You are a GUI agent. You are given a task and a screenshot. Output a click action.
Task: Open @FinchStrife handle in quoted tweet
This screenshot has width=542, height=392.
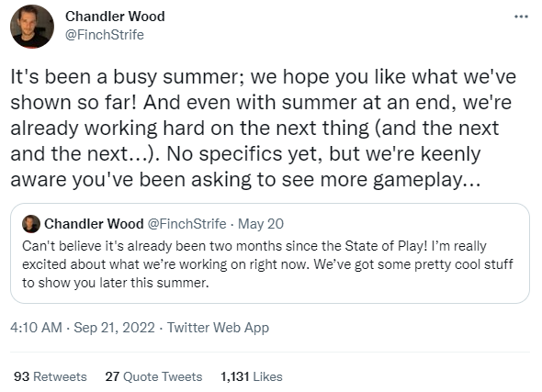[187, 224]
